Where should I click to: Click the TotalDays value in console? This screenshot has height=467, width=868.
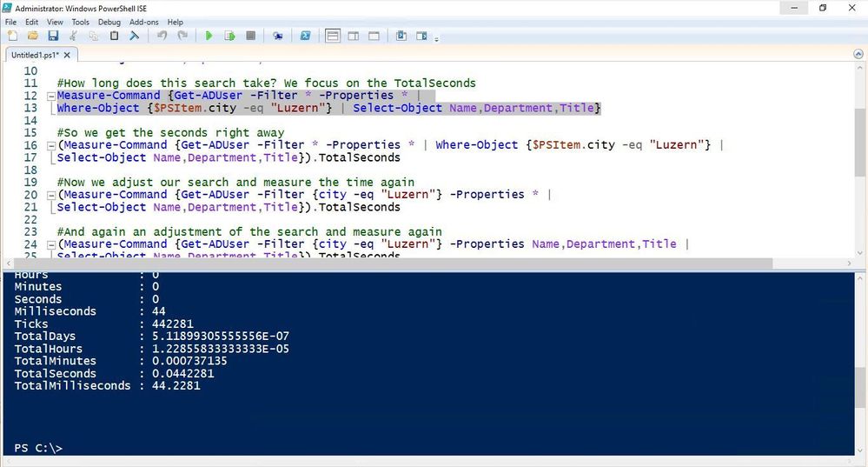tap(221, 336)
